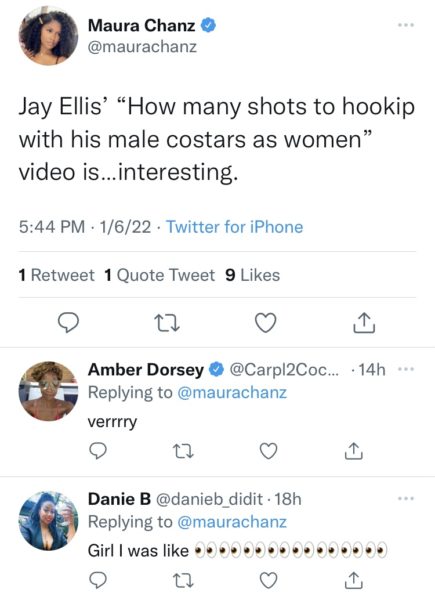Viewport: 435px width, 600px height.
Task: Retweet Amber Dorsey's reply
Action: coord(183,451)
